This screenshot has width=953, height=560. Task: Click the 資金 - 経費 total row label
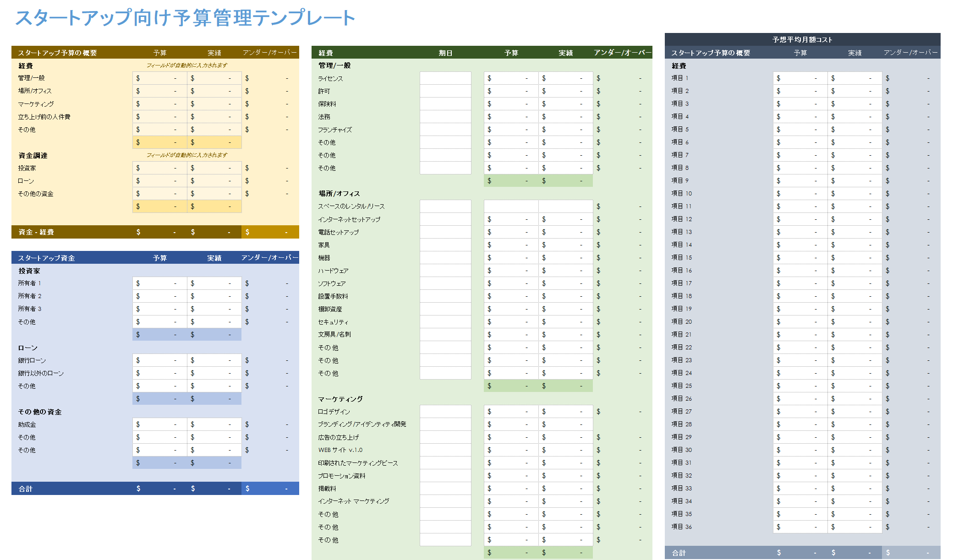(36, 232)
